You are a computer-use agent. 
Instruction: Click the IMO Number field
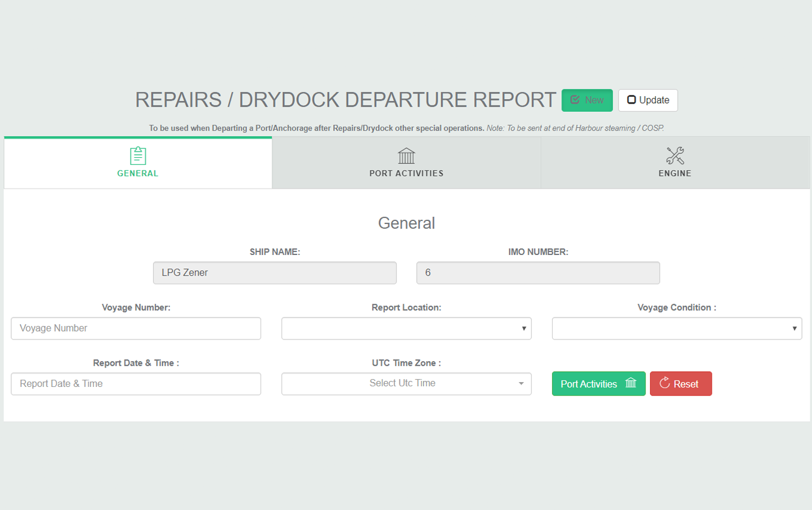pos(538,273)
